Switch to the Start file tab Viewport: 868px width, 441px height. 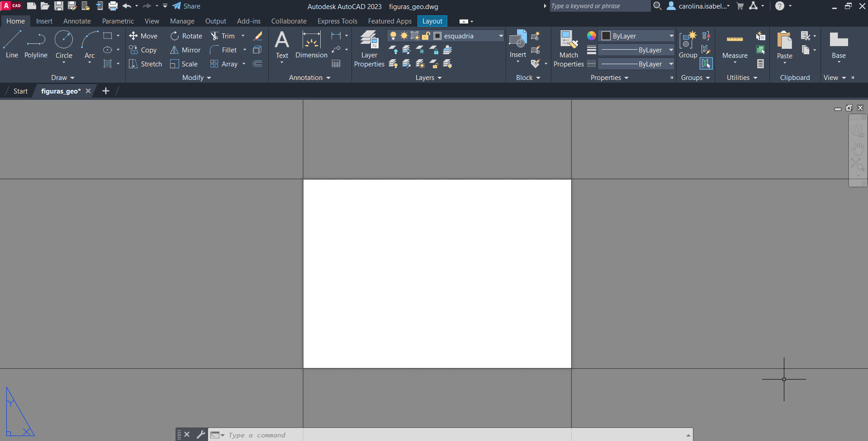[x=20, y=91]
